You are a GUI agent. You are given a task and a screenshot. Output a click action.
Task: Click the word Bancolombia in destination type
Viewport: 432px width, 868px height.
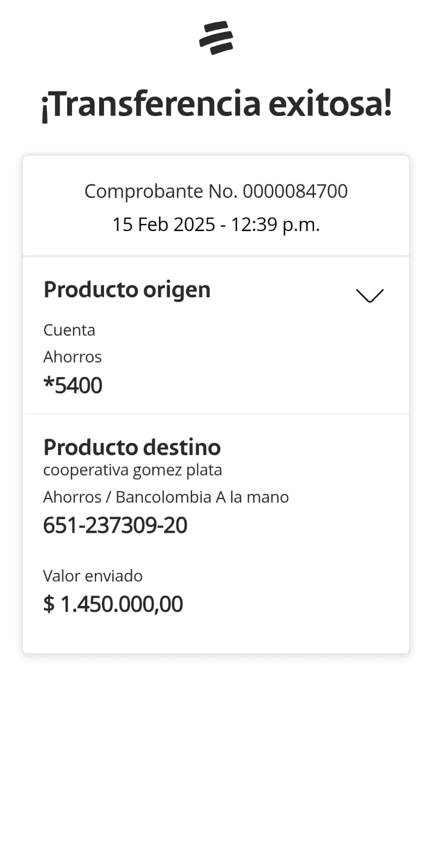pyautogui.click(x=163, y=497)
